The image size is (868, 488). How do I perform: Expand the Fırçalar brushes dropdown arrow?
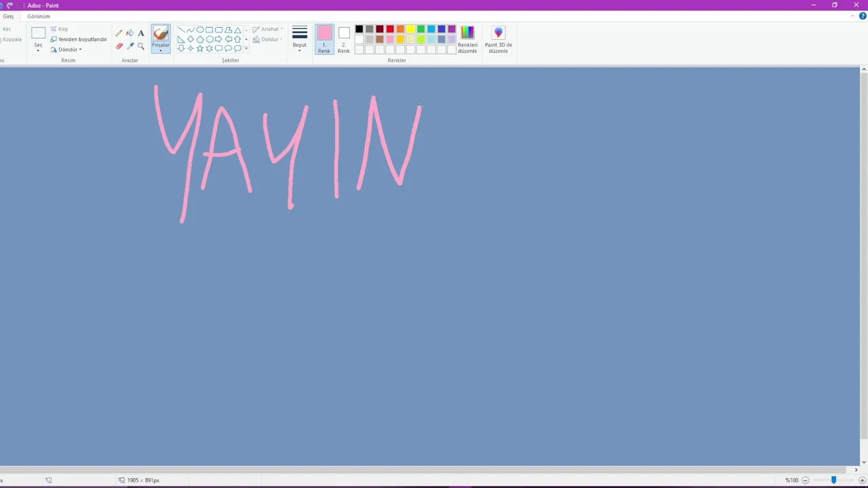click(x=161, y=50)
